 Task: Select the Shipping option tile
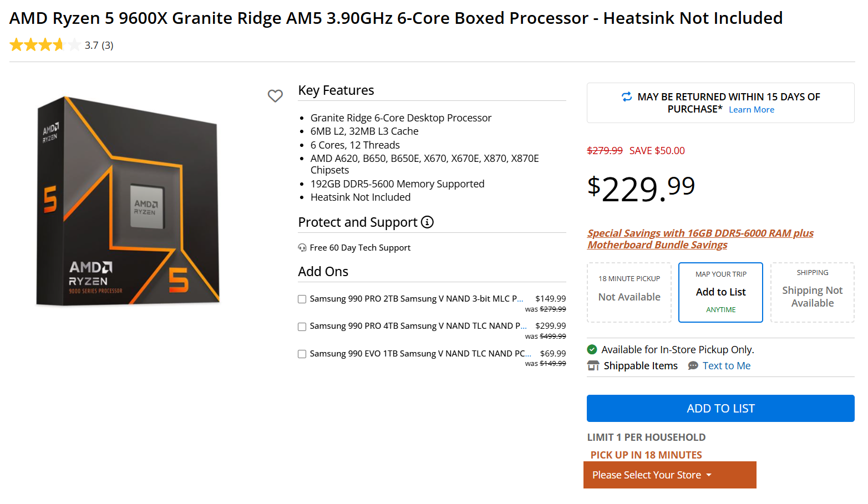[x=812, y=292]
